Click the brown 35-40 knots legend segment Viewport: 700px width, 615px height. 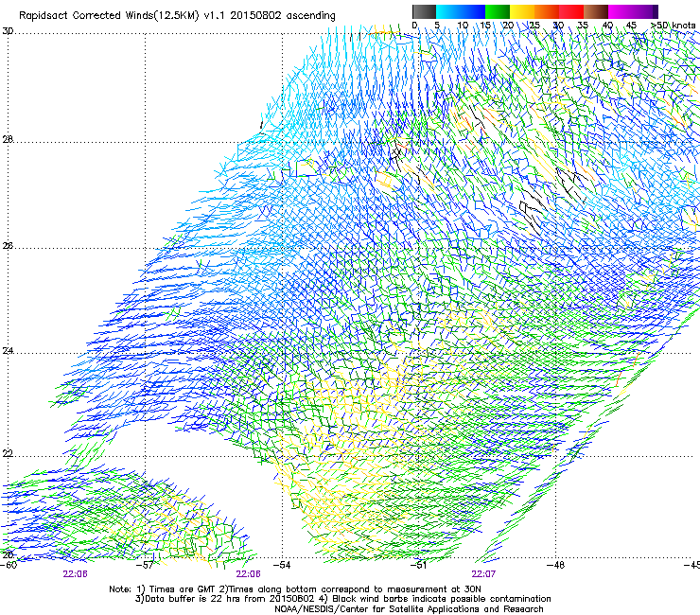coord(596,11)
